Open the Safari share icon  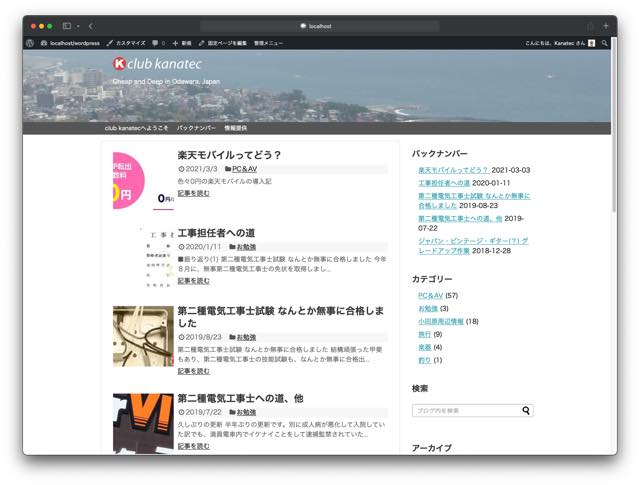(x=590, y=26)
